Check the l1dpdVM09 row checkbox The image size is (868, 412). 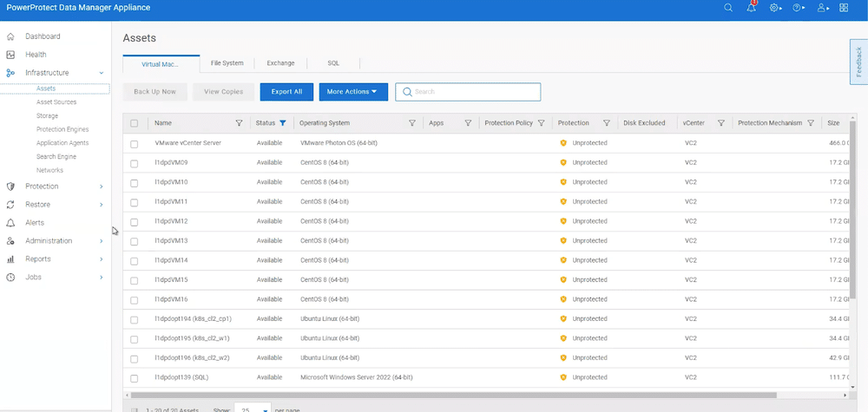(134, 164)
